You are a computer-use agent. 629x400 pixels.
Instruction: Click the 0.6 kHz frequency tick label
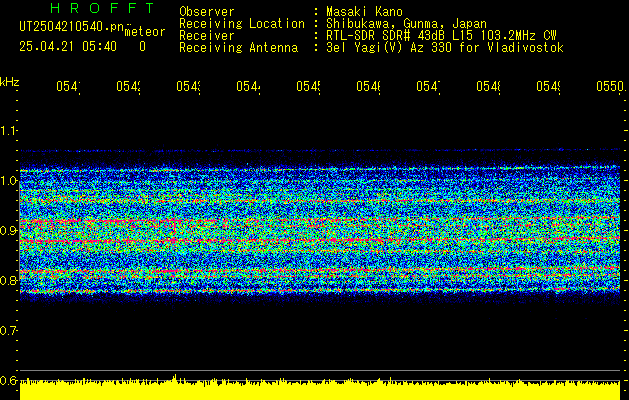pyautogui.click(x=8, y=380)
